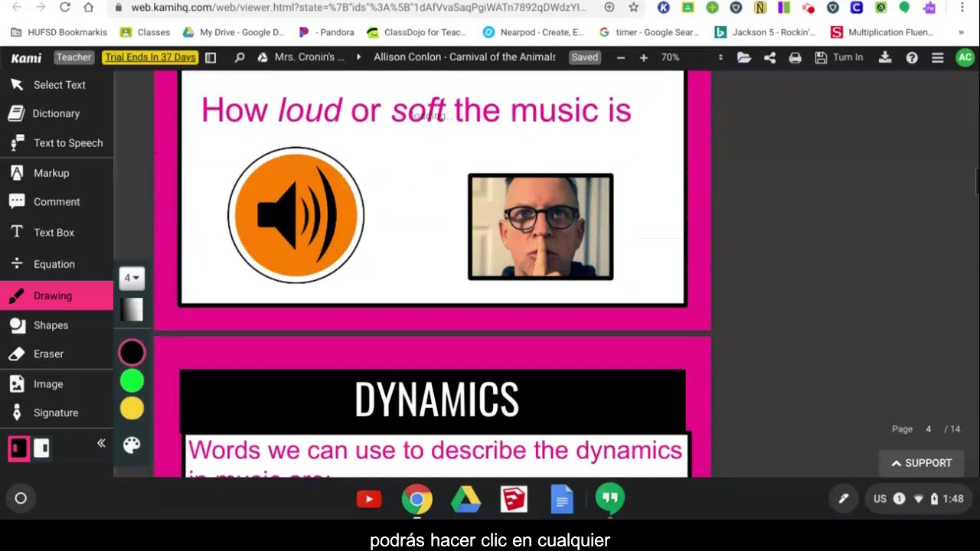980x551 pixels.
Task: Select the Drawing tool
Action: tap(57, 295)
